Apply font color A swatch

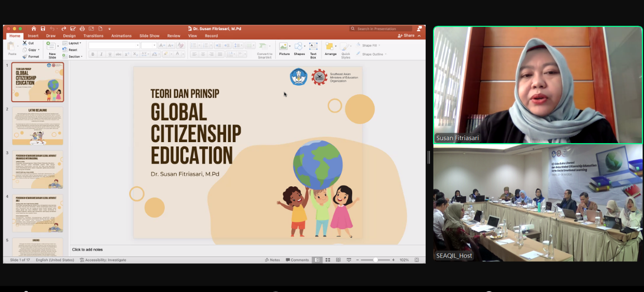(x=178, y=54)
